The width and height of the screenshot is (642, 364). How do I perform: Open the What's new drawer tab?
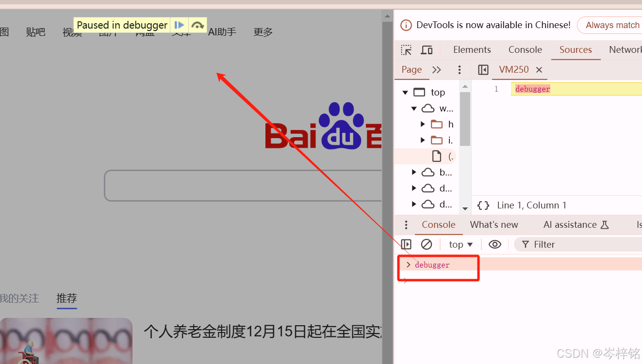pos(494,224)
